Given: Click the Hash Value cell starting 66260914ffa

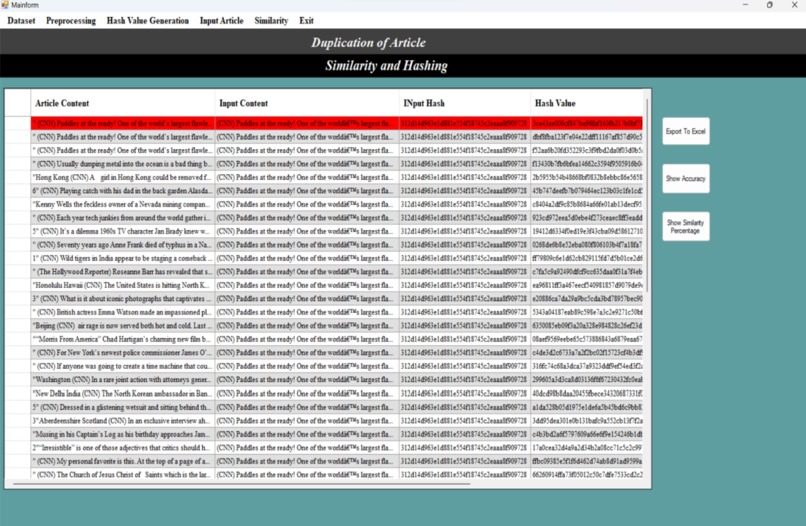Looking at the screenshot, I should [587, 474].
